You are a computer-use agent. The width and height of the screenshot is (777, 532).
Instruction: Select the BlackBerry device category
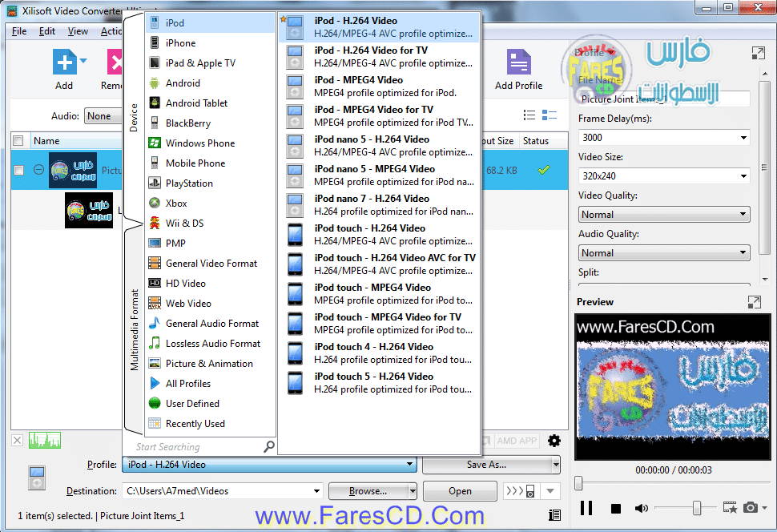click(211, 123)
